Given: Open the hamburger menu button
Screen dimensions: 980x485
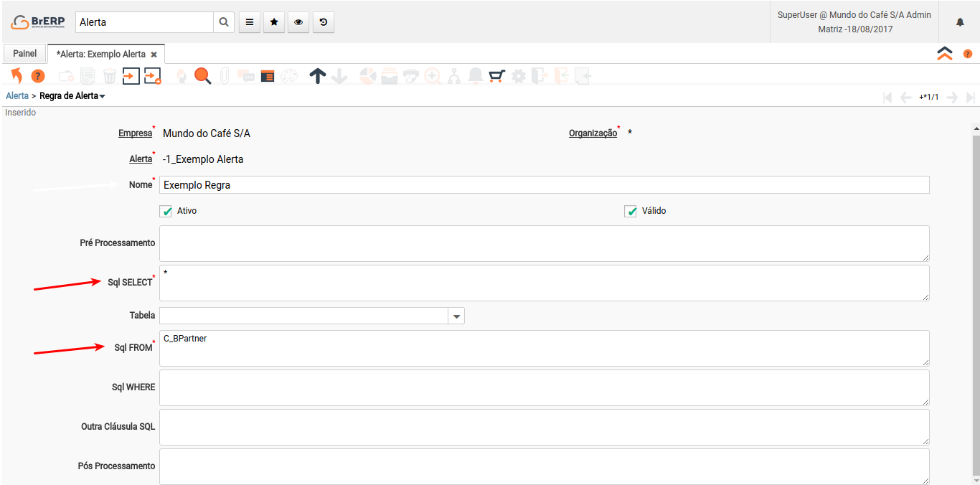Looking at the screenshot, I should pos(249,22).
